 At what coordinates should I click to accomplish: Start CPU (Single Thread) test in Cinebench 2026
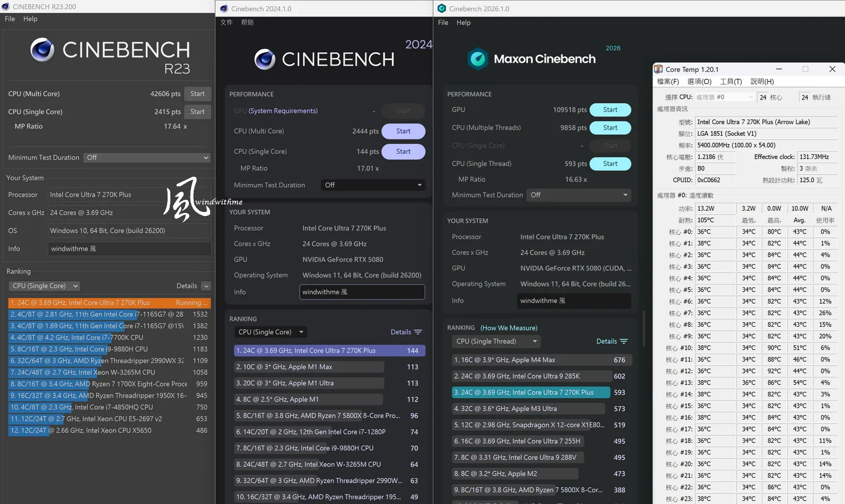click(610, 164)
